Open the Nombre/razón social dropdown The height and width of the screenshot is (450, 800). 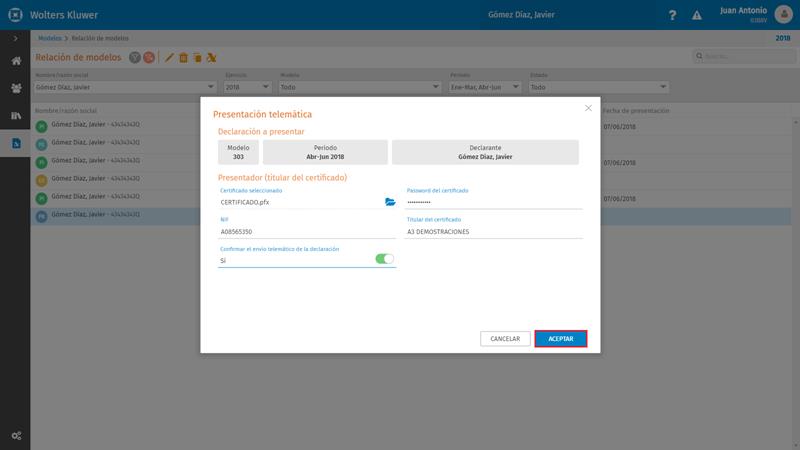(125, 87)
